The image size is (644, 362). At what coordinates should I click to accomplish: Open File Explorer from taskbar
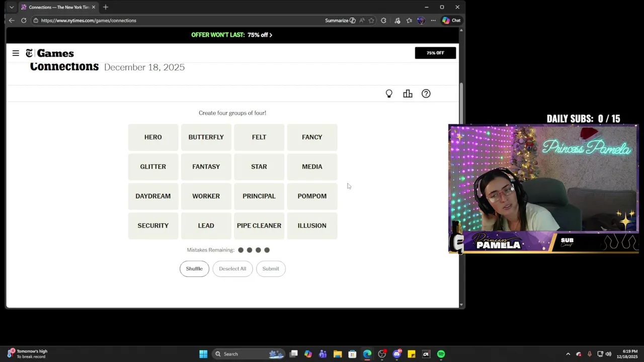click(x=338, y=354)
